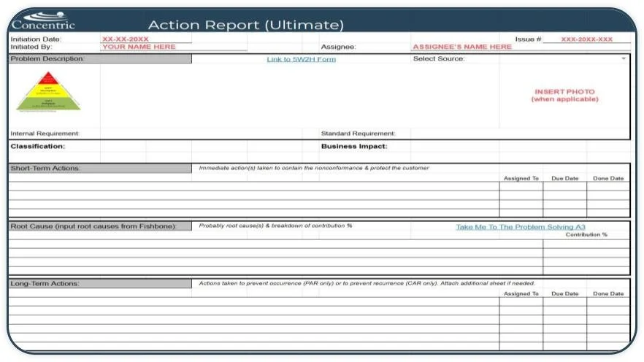Click the Internal Requirement label

pyautogui.click(x=45, y=134)
